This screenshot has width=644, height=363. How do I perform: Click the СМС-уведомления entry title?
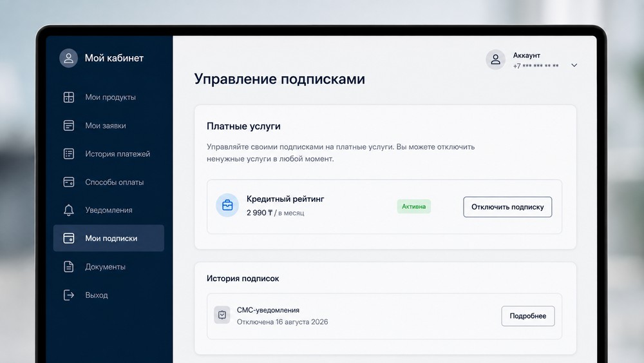[268, 310]
